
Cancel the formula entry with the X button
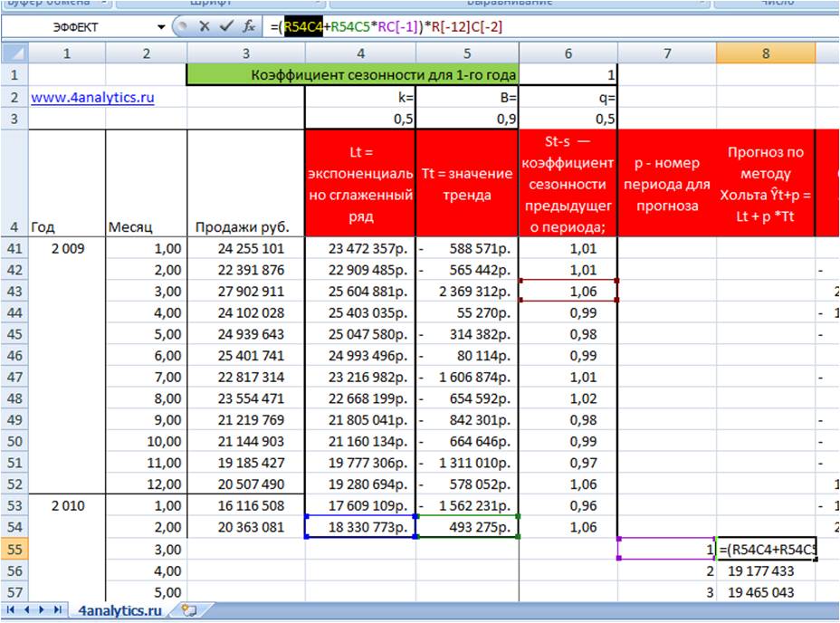pos(205,27)
